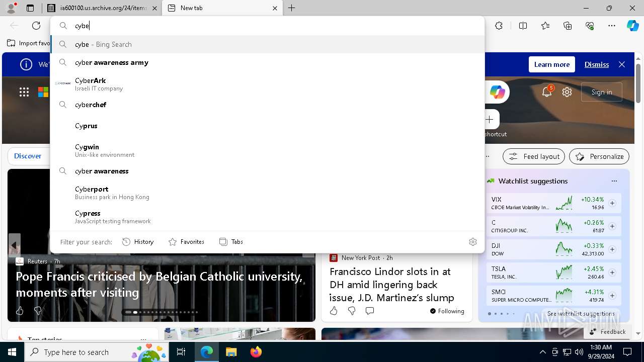Open comments on Francisco Lindor article
Image resolution: width=644 pixels, height=362 pixels.
point(370,311)
